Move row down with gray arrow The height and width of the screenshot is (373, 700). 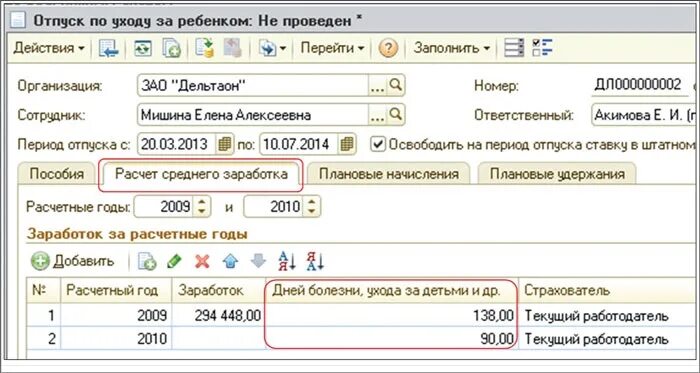pyautogui.click(x=258, y=261)
